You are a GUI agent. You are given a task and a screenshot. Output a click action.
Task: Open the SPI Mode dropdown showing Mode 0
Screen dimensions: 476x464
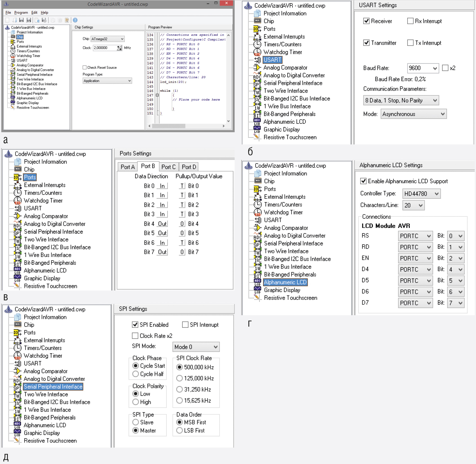click(x=196, y=347)
